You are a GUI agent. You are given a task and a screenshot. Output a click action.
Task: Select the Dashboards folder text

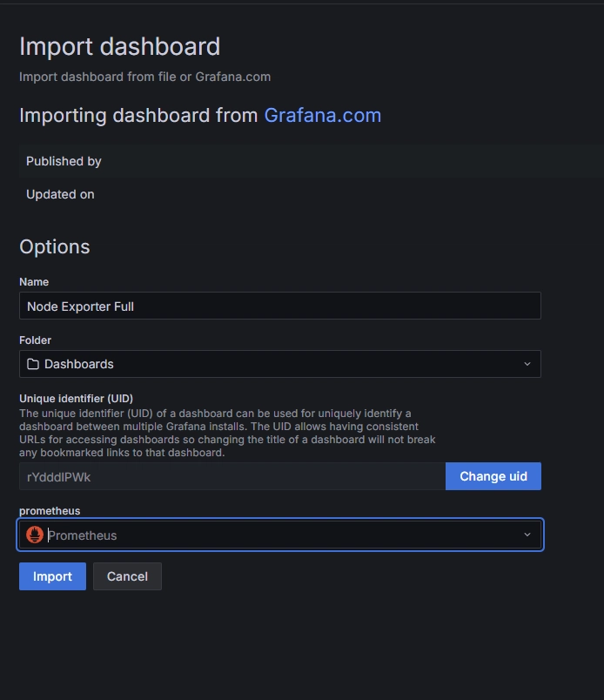pyautogui.click(x=78, y=364)
